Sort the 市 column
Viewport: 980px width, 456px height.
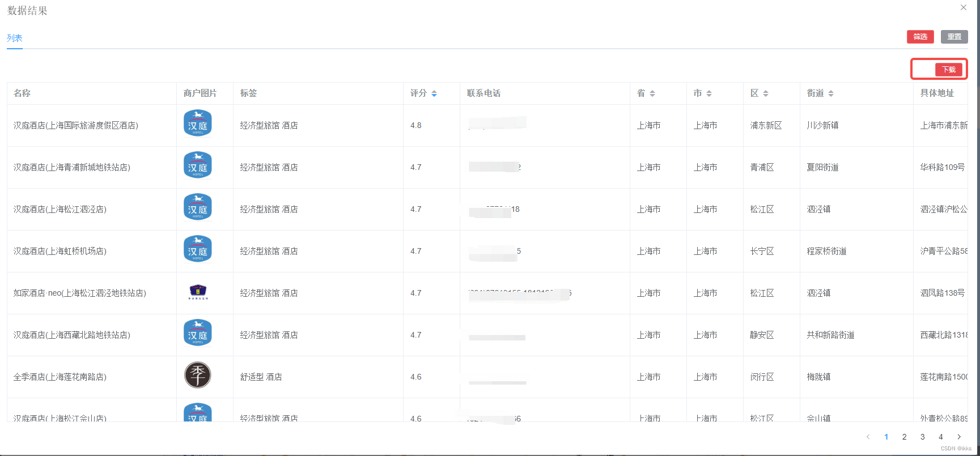(709, 93)
